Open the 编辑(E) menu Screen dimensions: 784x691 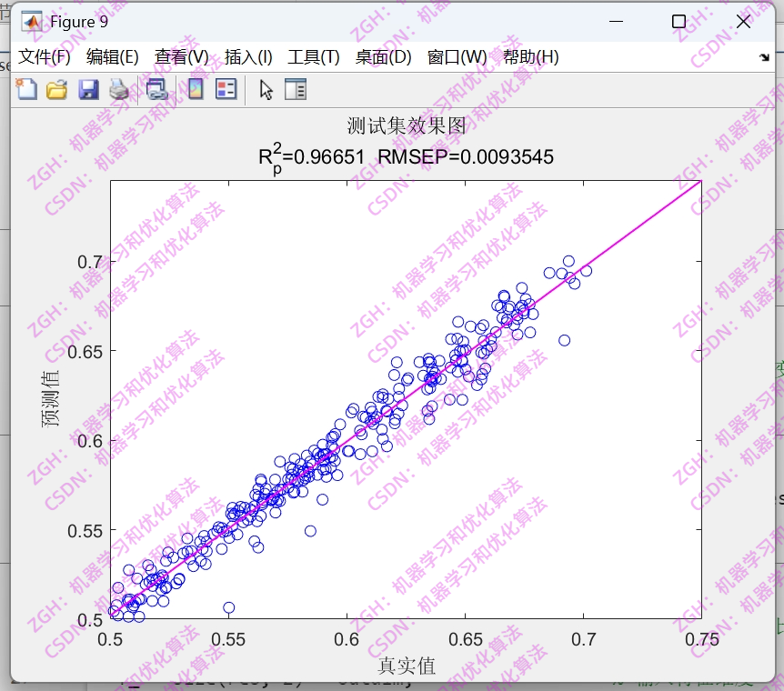[109, 55]
